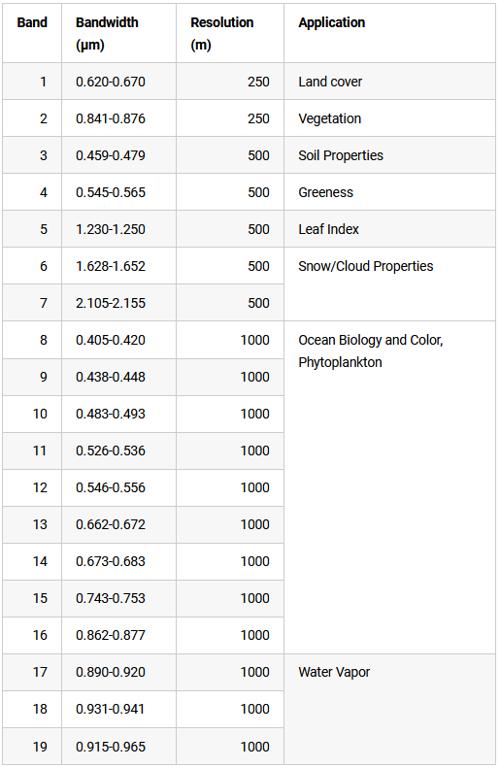Select bandwidth value 2.105-2.155
Image resolution: width=500 pixels, height=768 pixels.
click(x=111, y=303)
